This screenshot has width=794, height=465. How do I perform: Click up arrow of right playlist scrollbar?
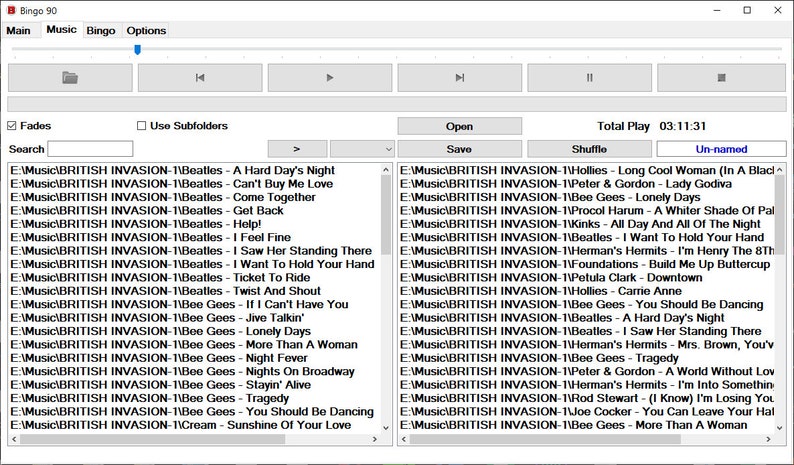tap(779, 170)
